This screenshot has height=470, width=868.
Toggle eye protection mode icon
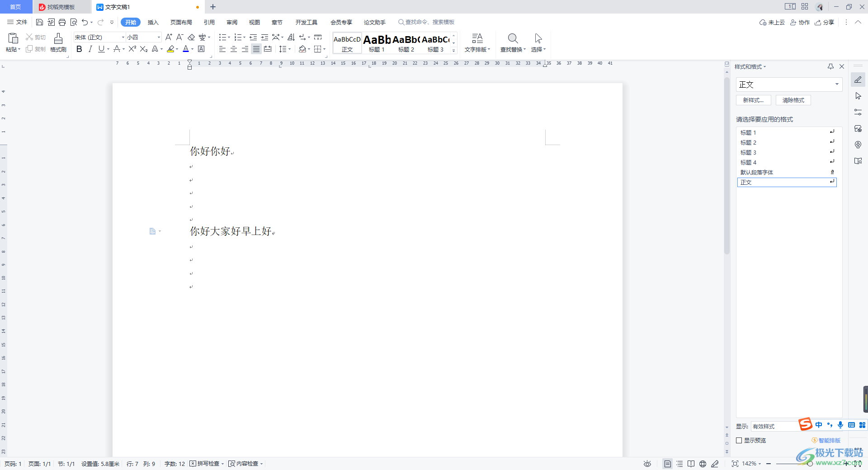[x=647, y=464]
